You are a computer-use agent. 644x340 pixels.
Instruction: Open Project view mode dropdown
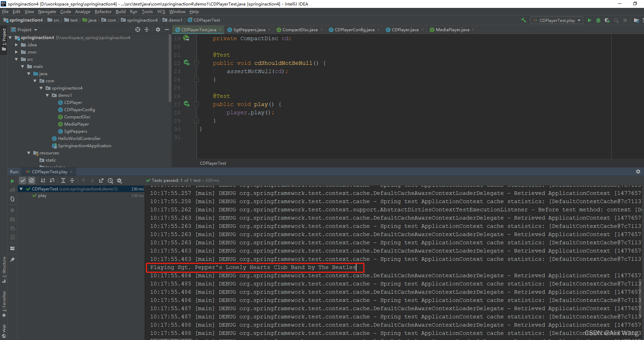(24, 30)
